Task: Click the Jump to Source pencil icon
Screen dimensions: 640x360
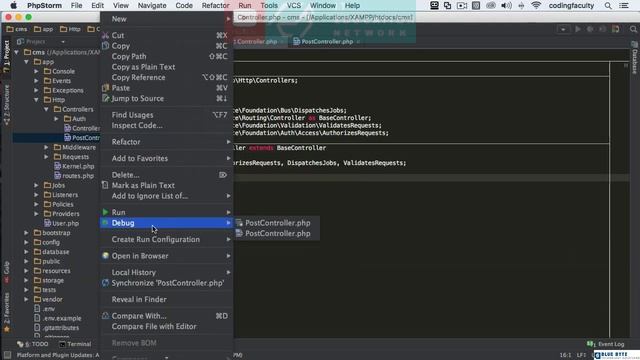Action: 105,98
